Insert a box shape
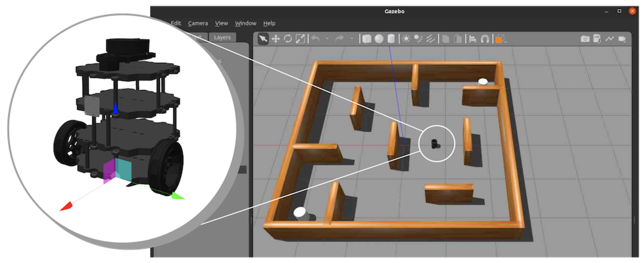The height and width of the screenshot is (263, 644). pos(366,39)
